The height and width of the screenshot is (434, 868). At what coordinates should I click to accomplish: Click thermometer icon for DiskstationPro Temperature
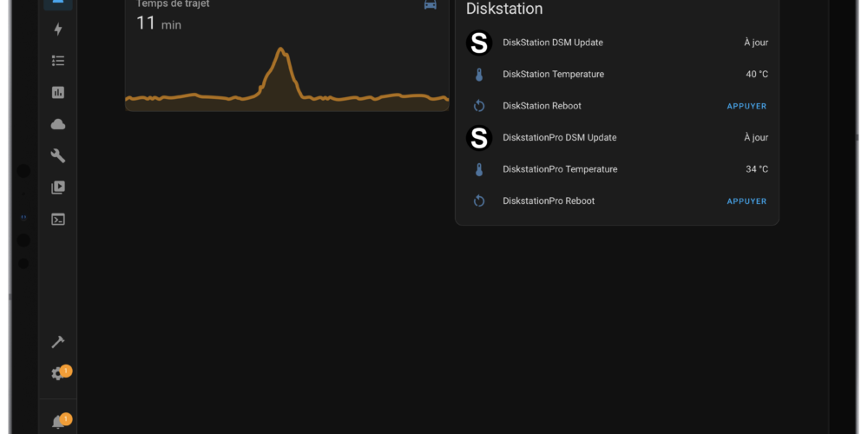(x=479, y=169)
